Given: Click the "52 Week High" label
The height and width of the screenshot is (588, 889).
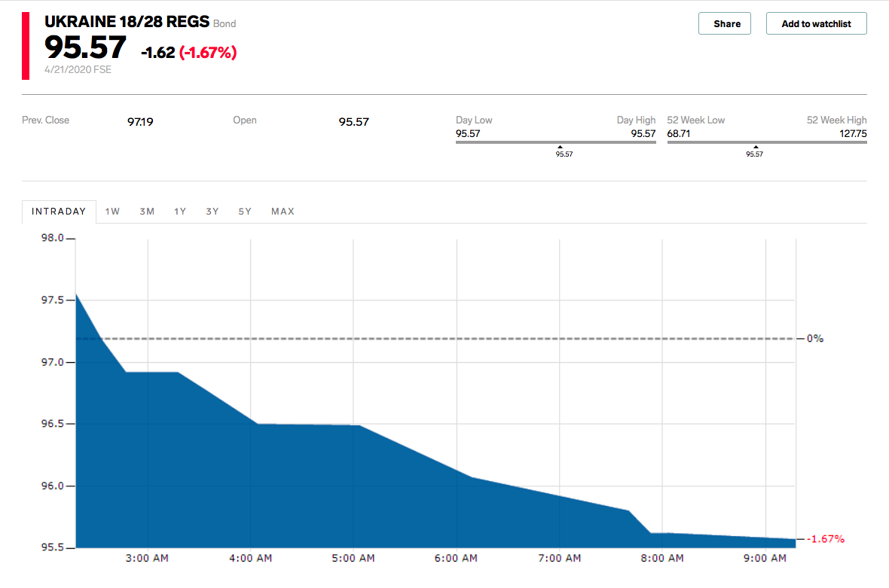Looking at the screenshot, I should (837, 120).
